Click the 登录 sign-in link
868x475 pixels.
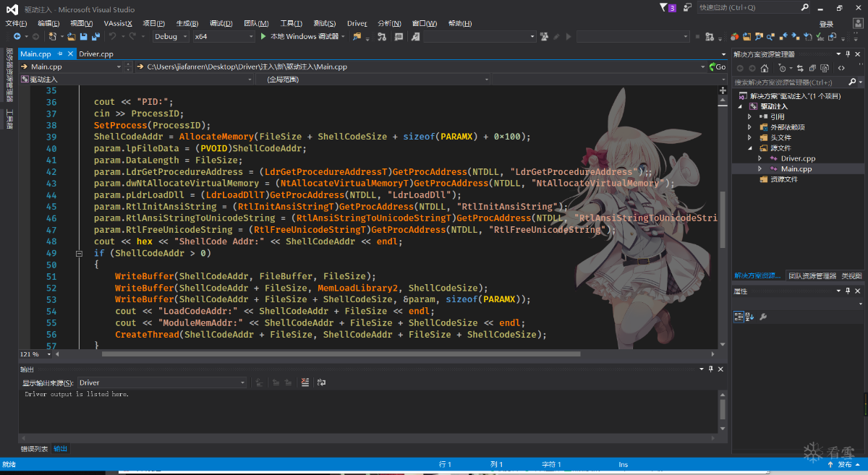click(826, 24)
